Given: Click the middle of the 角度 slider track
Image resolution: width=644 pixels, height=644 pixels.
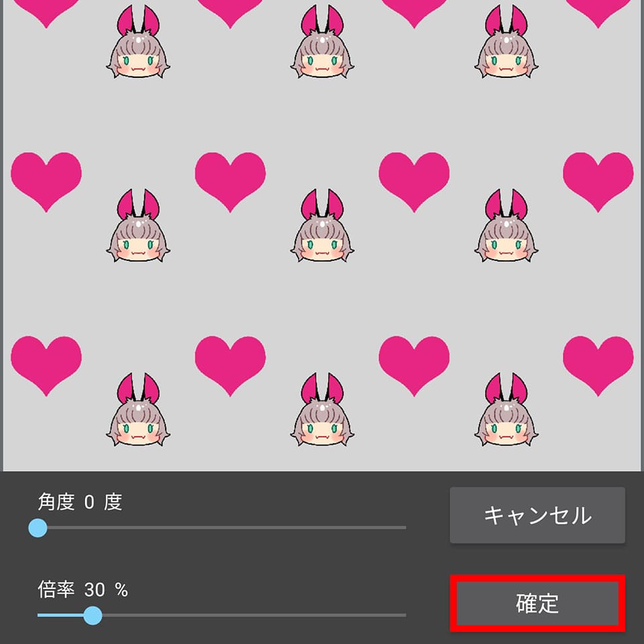Looking at the screenshot, I should (x=222, y=527).
